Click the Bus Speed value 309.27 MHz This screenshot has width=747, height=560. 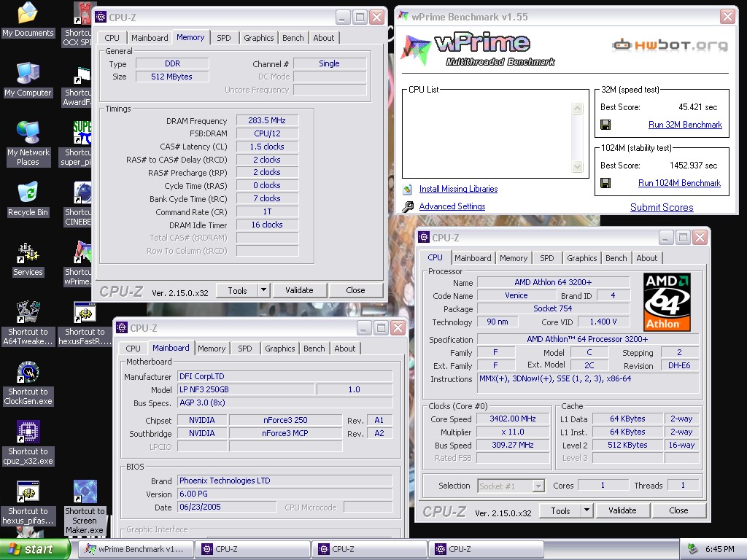click(513, 445)
